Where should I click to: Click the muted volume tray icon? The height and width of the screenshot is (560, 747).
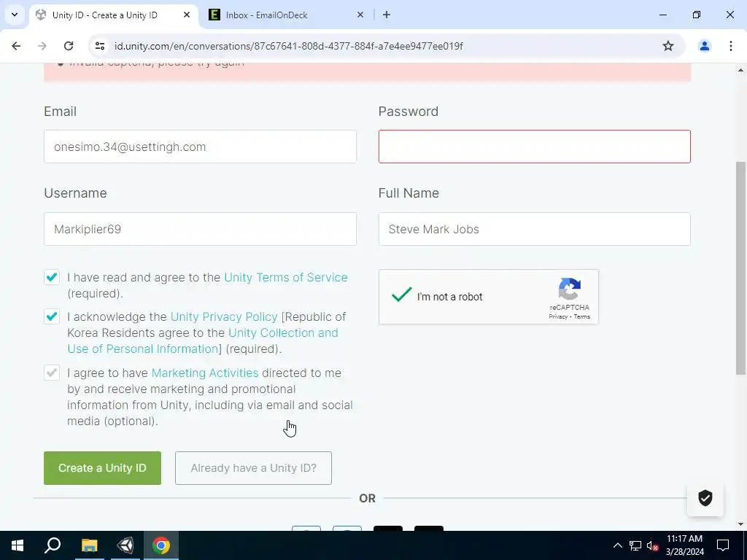pyautogui.click(x=652, y=545)
